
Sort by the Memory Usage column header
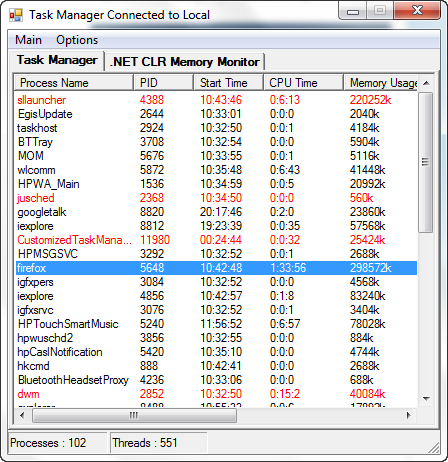[x=380, y=83]
